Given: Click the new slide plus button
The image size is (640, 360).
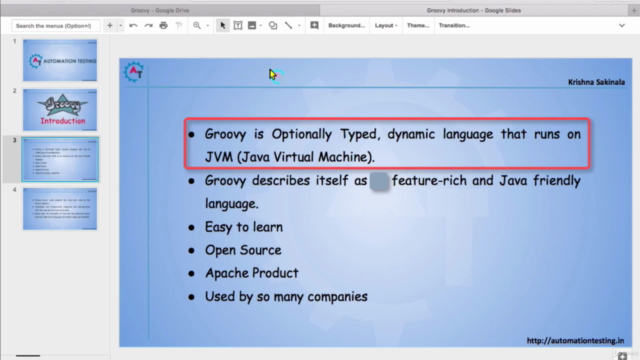Looking at the screenshot, I should point(110,25).
